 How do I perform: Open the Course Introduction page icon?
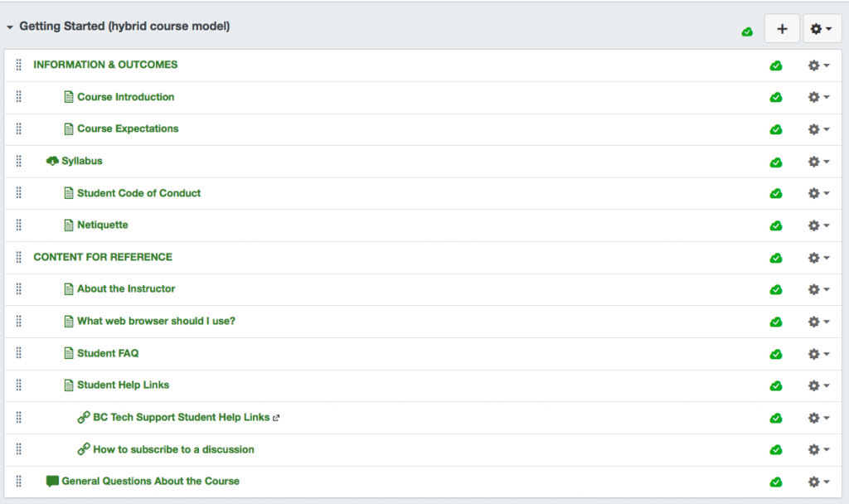tap(68, 97)
